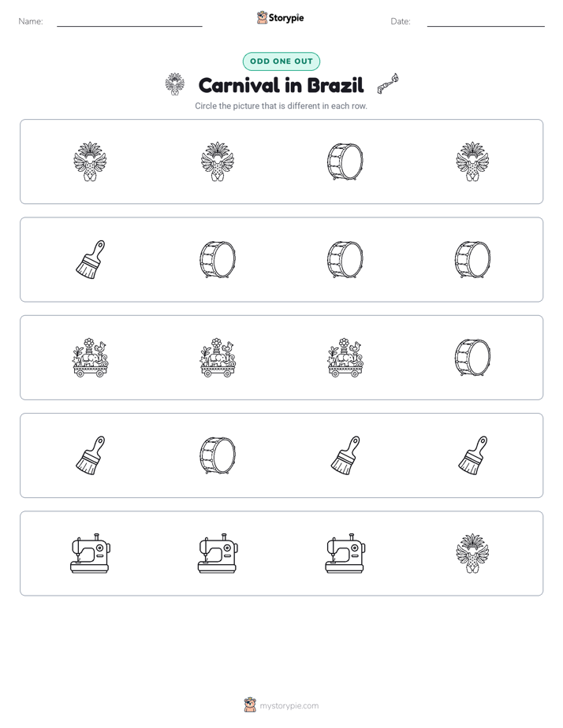Click the Date line field
This screenshot has width=563, height=728.
[x=486, y=21]
